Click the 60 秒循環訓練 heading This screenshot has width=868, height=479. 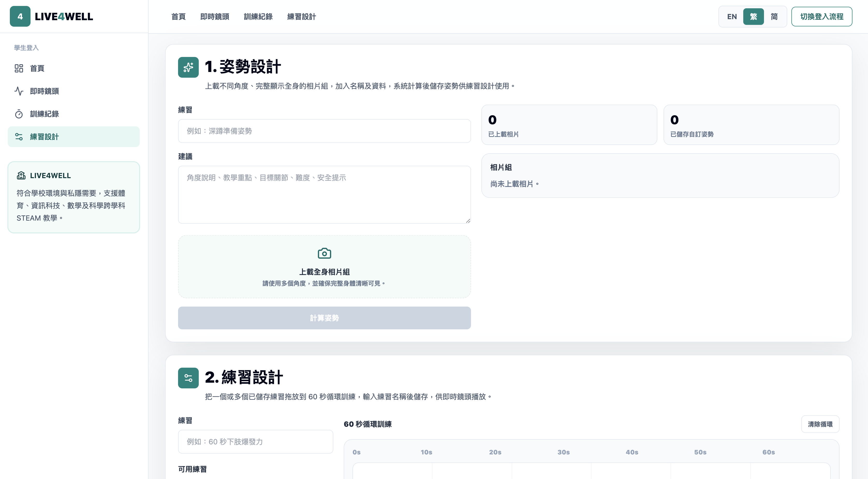368,424
